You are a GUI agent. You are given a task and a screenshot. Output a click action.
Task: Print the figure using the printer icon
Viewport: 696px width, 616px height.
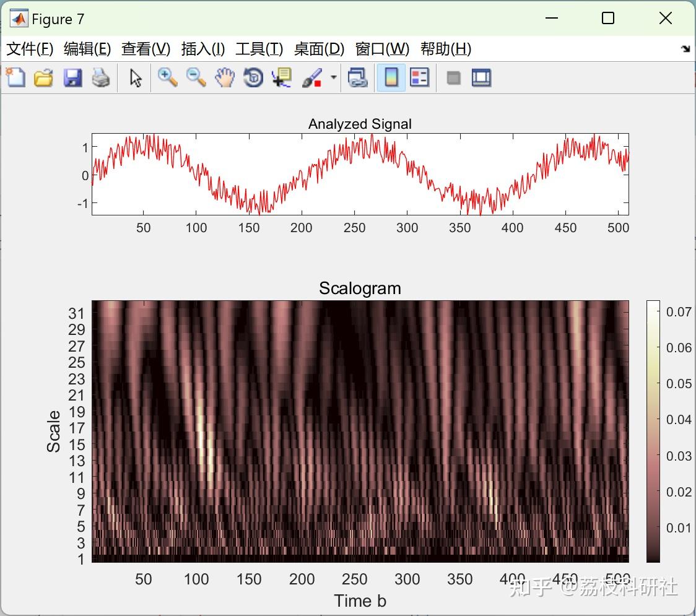point(101,78)
